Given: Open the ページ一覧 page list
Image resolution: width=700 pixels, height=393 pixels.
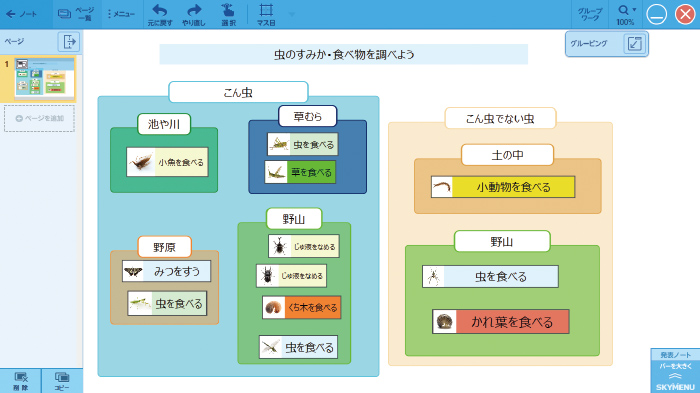Looking at the screenshot, I should point(77,14).
